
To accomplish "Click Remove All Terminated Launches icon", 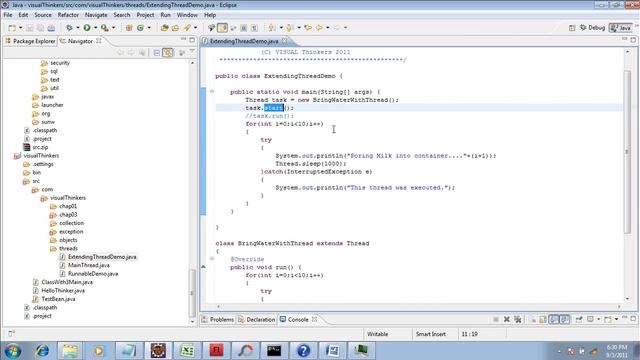I will pyautogui.click(x=518, y=319).
